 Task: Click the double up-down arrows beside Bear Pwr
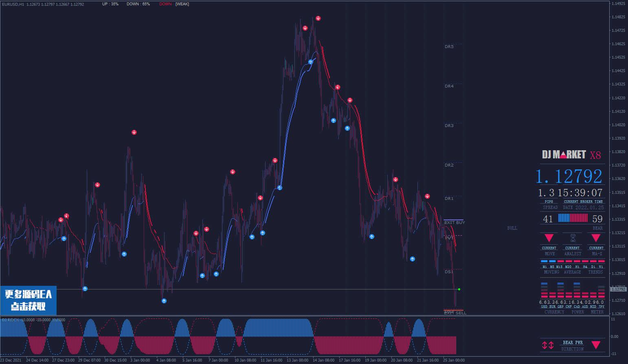point(547,345)
